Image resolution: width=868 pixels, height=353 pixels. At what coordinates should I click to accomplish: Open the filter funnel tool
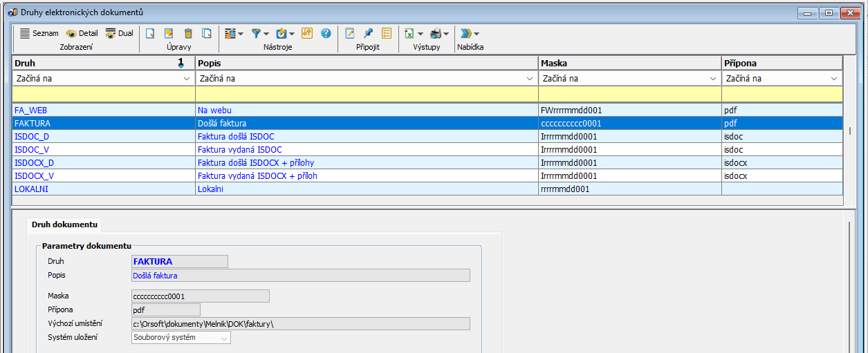257,33
